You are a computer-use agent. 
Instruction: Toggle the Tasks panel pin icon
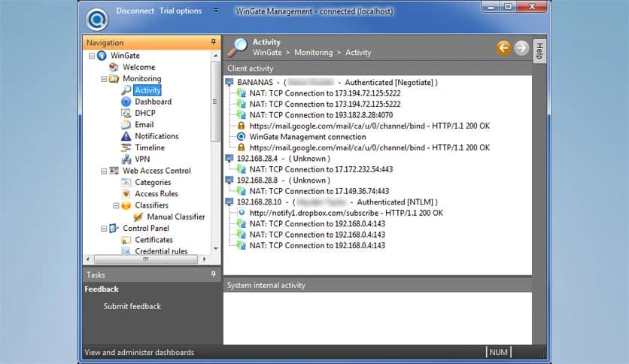pos(214,275)
